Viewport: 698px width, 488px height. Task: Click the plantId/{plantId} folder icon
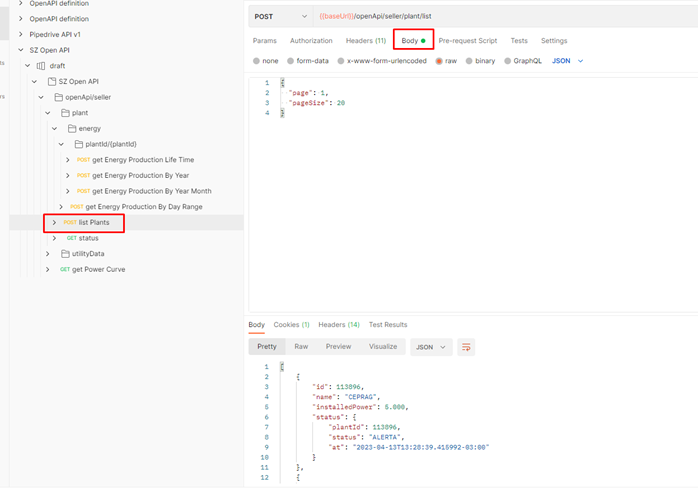[77, 144]
